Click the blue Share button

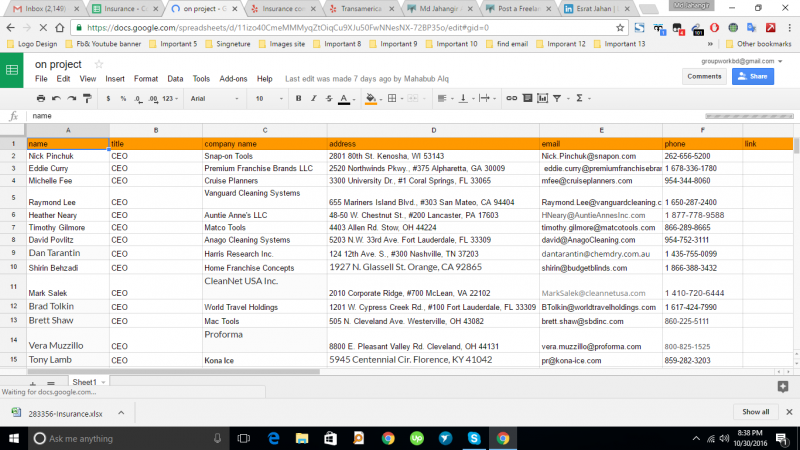(753, 76)
